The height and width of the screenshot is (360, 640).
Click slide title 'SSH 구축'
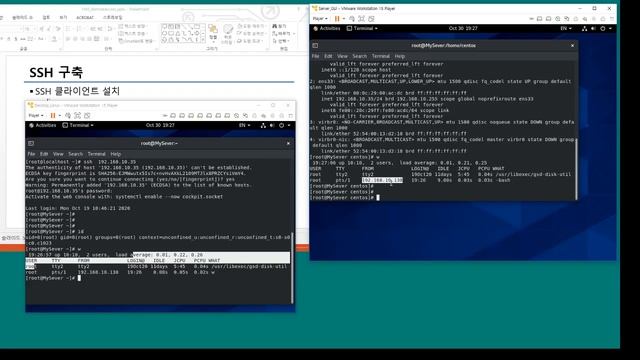tap(56, 72)
